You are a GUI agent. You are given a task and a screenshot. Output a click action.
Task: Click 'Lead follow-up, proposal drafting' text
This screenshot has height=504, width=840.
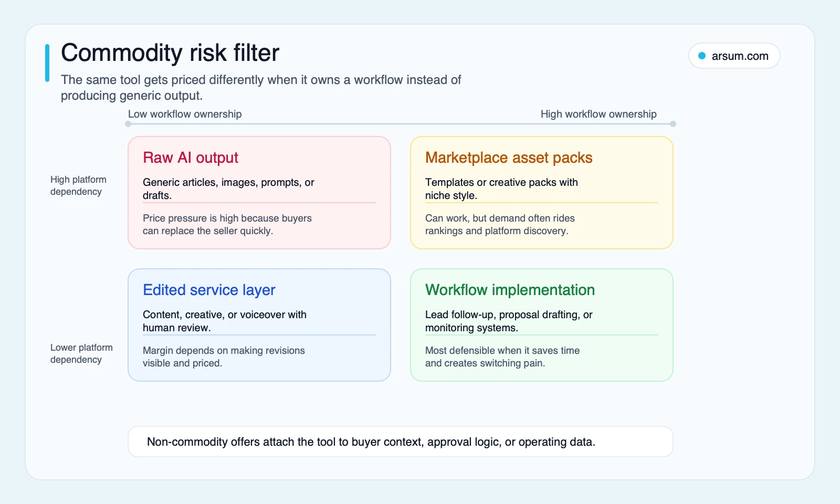pyautogui.click(x=509, y=321)
